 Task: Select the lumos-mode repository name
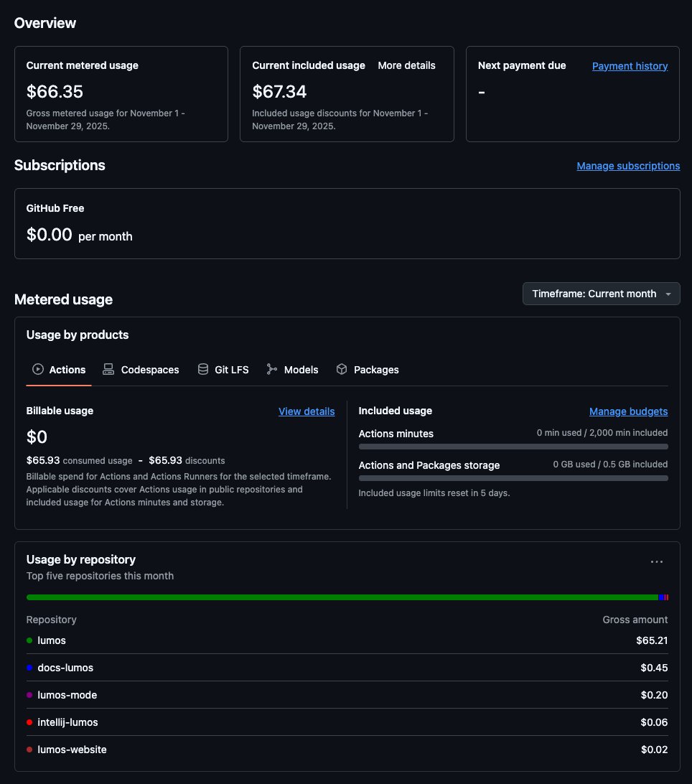[x=67, y=695]
